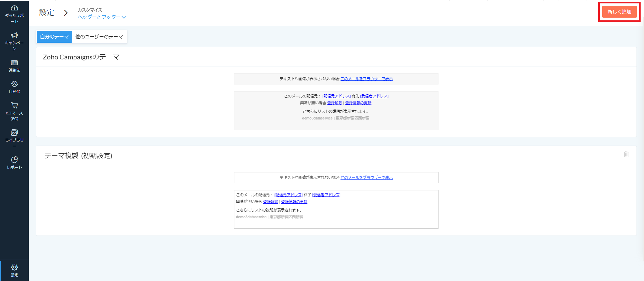The width and height of the screenshot is (644, 281).
Task: Click the Settings gear icon
Action: tap(14, 267)
